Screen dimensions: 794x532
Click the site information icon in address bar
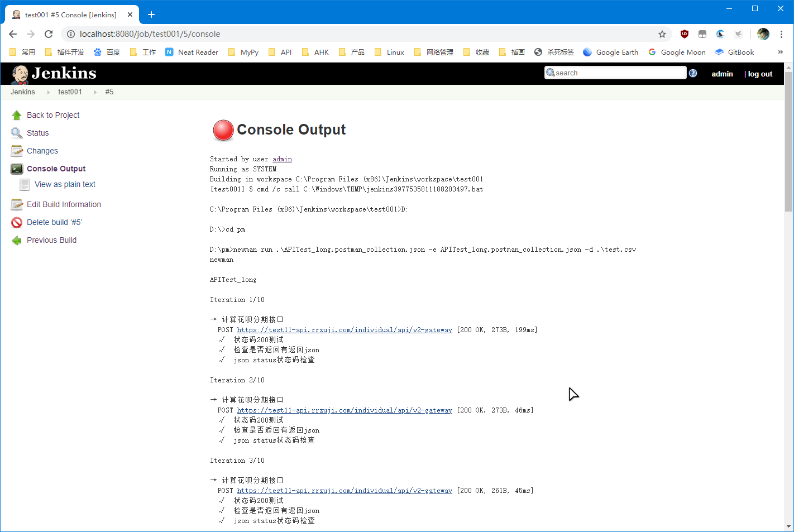pyautogui.click(x=71, y=34)
